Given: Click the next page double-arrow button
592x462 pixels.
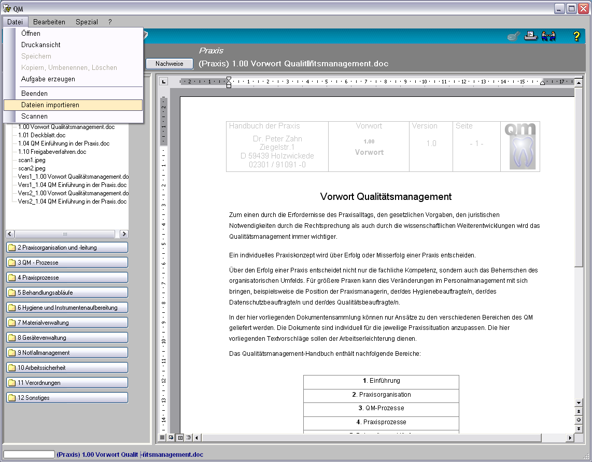Looking at the screenshot, I should click(x=578, y=428).
